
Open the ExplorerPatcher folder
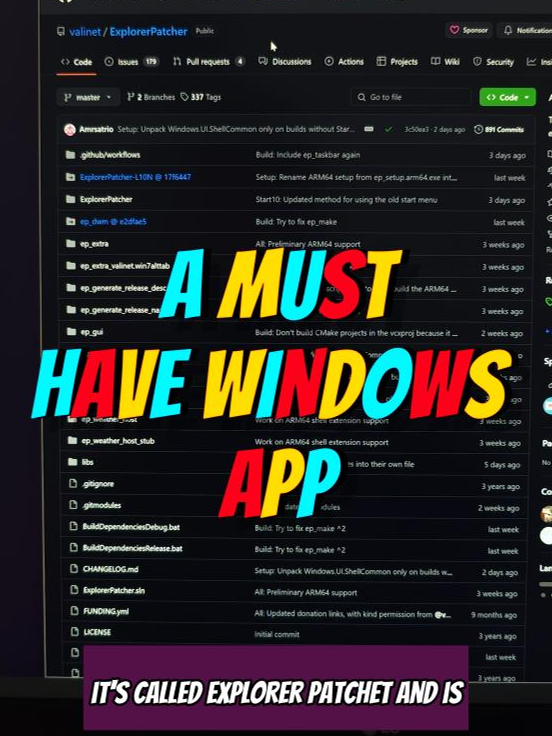pyautogui.click(x=106, y=199)
